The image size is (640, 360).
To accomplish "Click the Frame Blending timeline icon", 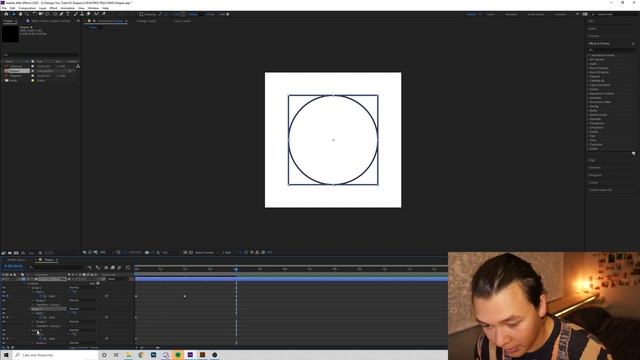I will tap(113, 267).
